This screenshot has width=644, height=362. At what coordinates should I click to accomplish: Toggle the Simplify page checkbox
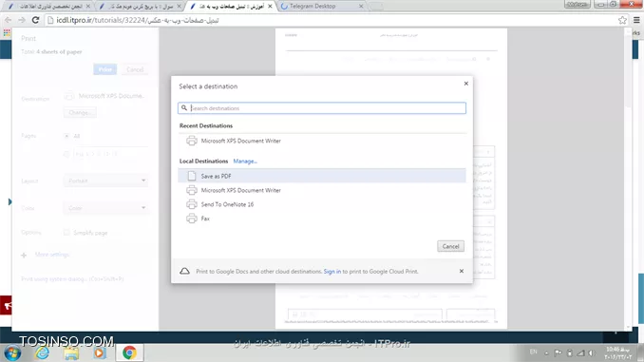click(66, 233)
